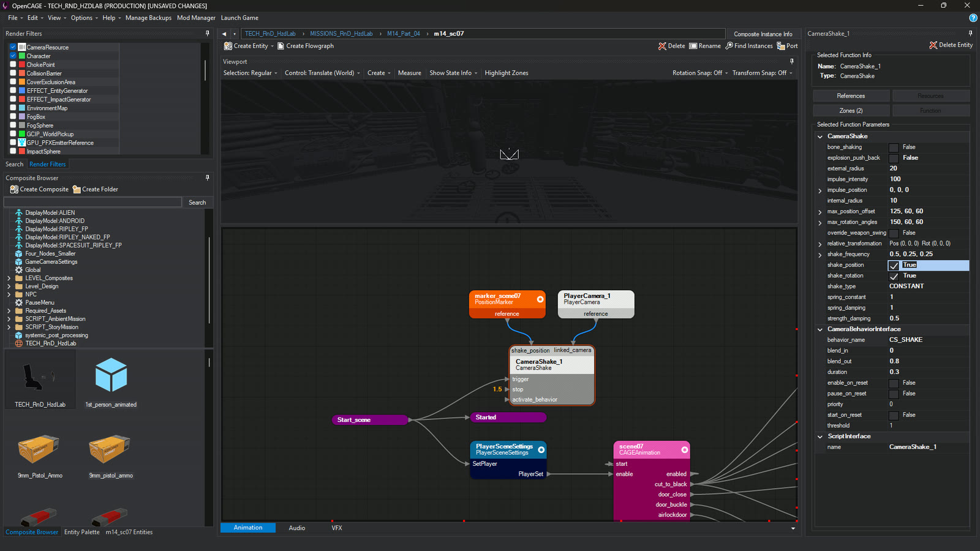Toggle the bone_shaking checkbox

pos(894,148)
